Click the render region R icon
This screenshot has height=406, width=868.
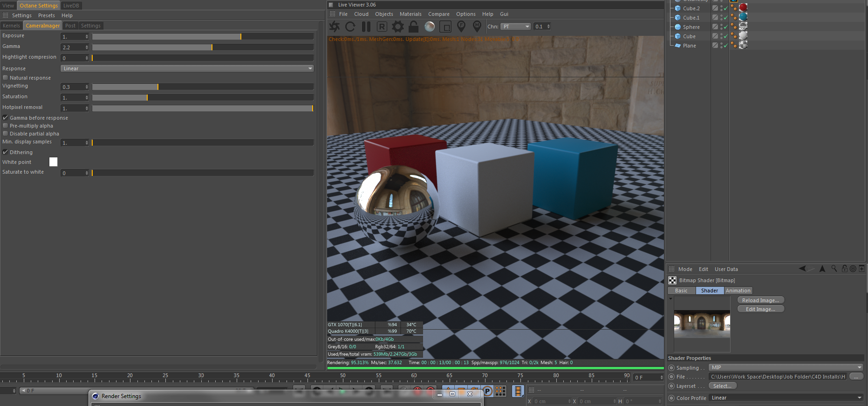(x=382, y=27)
